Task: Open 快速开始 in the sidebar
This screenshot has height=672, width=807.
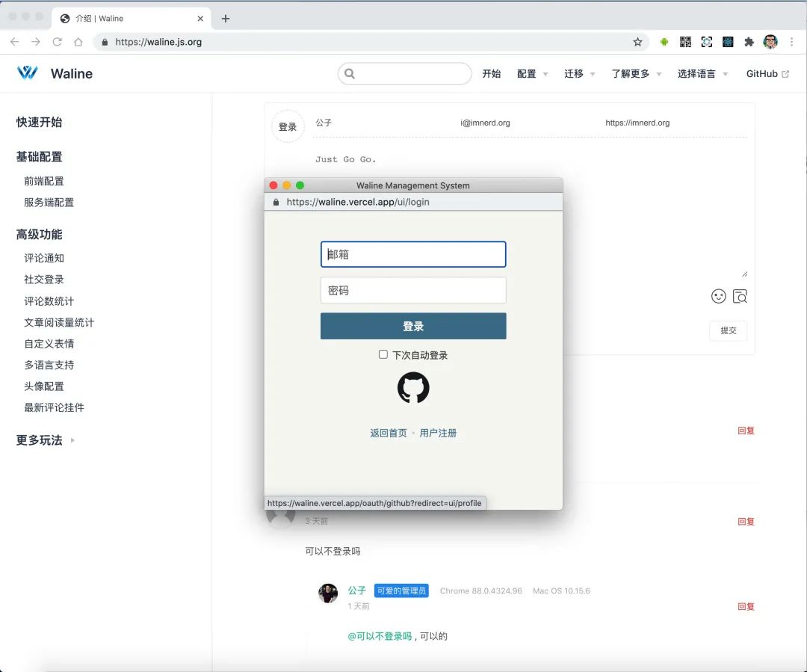Action: click(39, 122)
